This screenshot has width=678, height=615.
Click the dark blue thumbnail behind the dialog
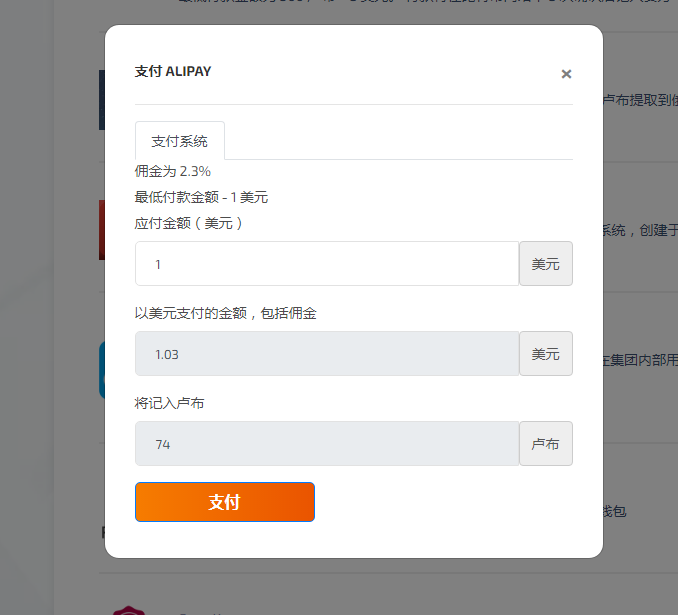pyautogui.click(x=101, y=100)
